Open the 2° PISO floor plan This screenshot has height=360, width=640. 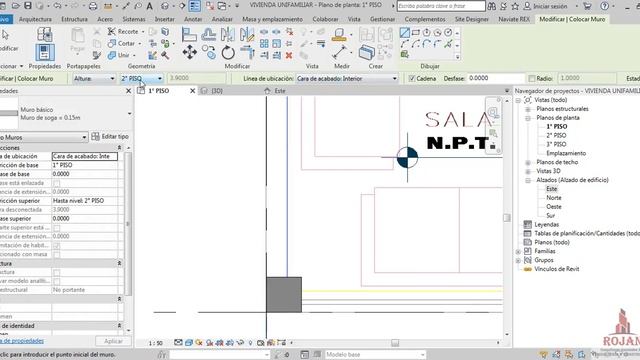(x=556, y=136)
